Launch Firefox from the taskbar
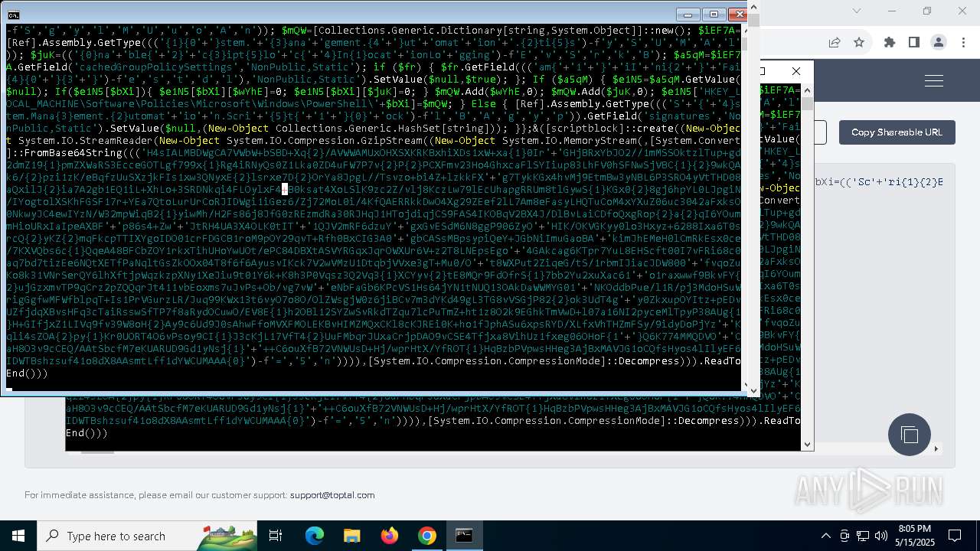The height and width of the screenshot is (551, 980). [389, 536]
